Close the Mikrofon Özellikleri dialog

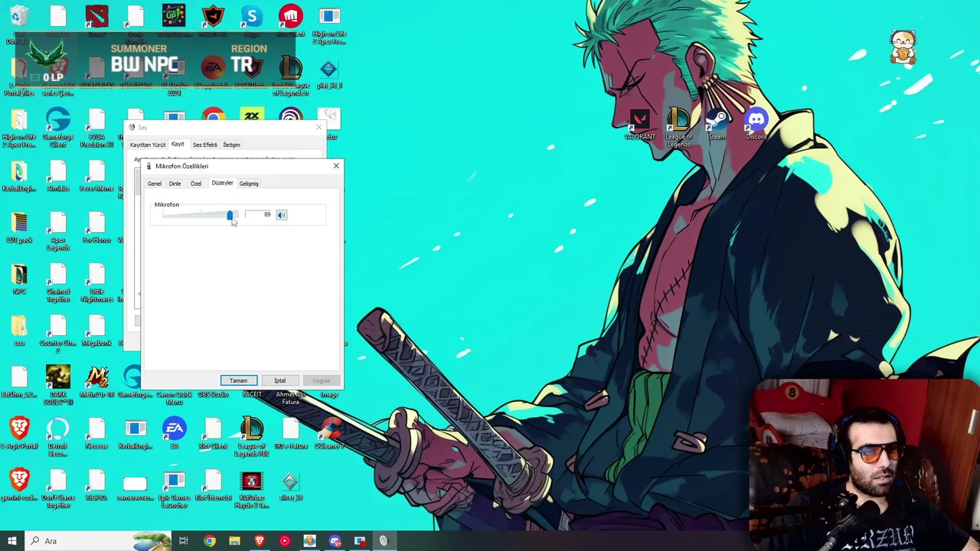click(335, 166)
